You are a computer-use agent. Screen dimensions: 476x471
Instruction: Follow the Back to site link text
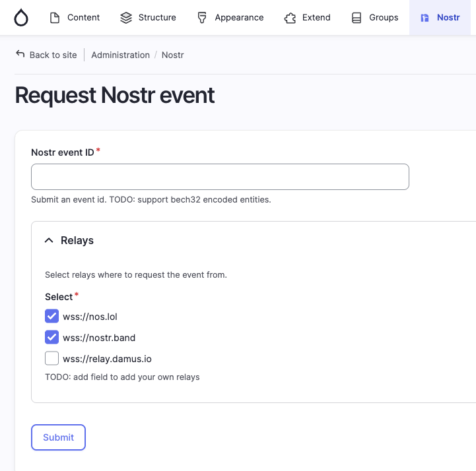[x=53, y=55]
